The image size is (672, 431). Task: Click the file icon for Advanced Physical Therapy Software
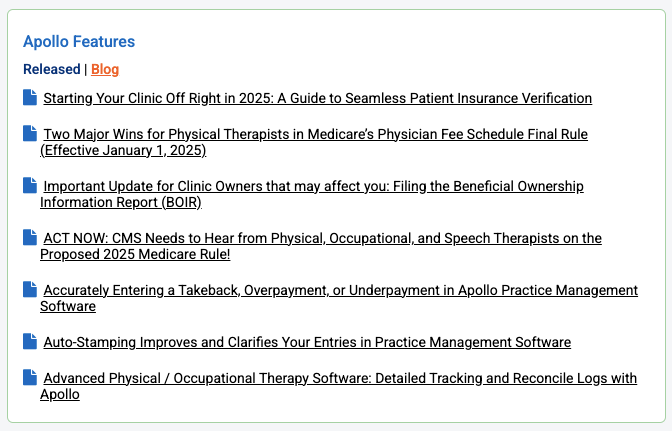pos(29,378)
